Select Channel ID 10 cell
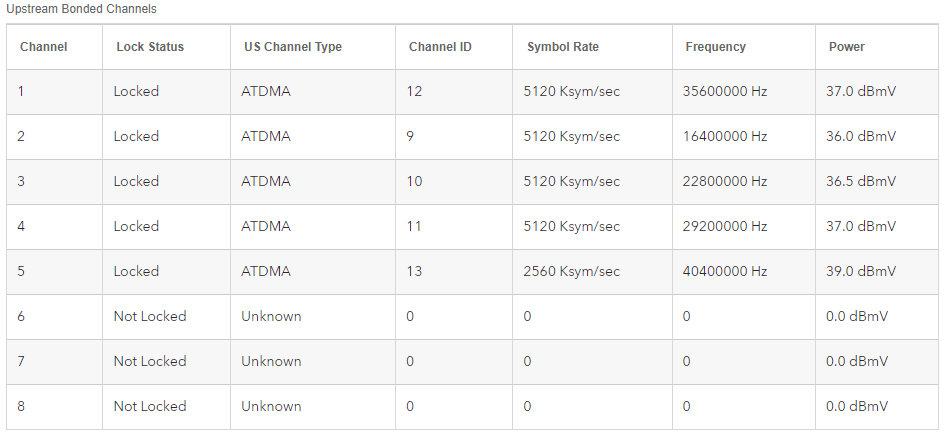Image resolution: width=945 pixels, height=438 pixels. pyautogui.click(x=414, y=182)
